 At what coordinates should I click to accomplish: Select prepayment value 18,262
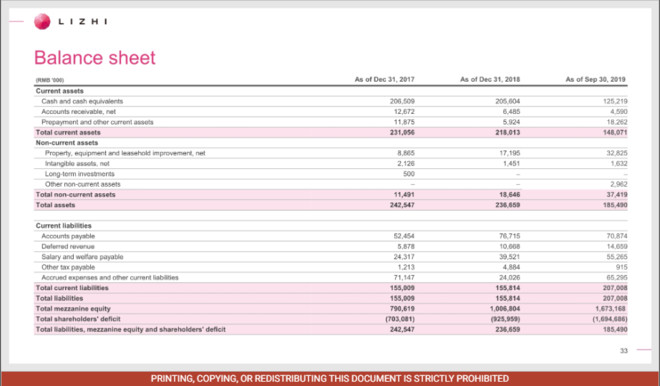[x=617, y=122]
